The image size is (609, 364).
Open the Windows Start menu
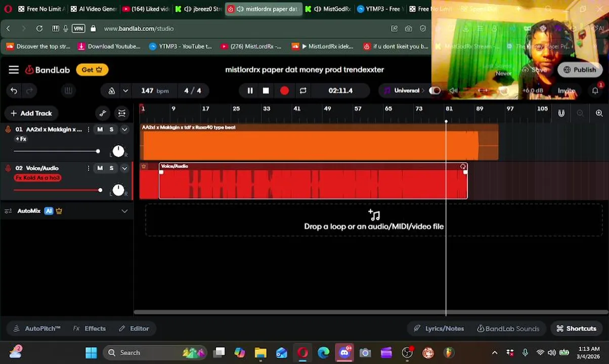91,353
